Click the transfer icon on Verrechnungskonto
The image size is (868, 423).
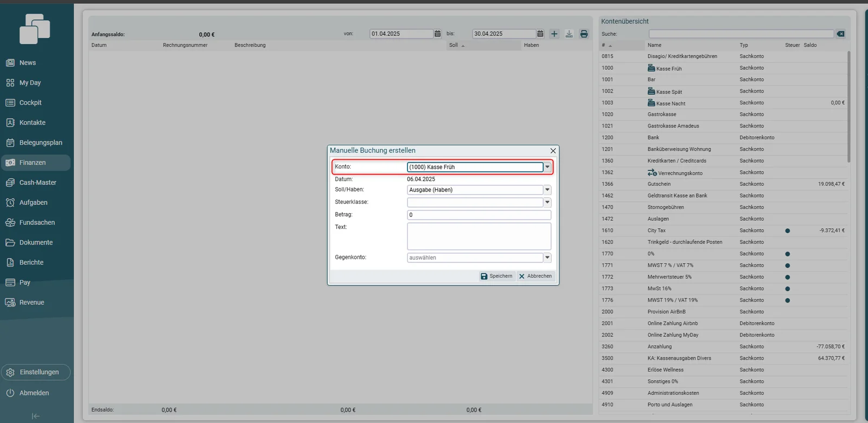pyautogui.click(x=652, y=172)
